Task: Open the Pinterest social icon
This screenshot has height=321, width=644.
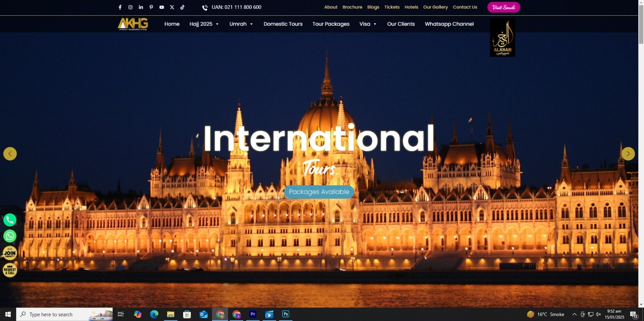Action: click(x=151, y=7)
